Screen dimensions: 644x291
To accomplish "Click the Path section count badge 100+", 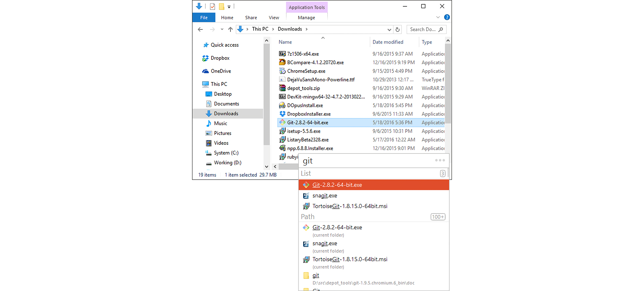I will pyautogui.click(x=438, y=217).
